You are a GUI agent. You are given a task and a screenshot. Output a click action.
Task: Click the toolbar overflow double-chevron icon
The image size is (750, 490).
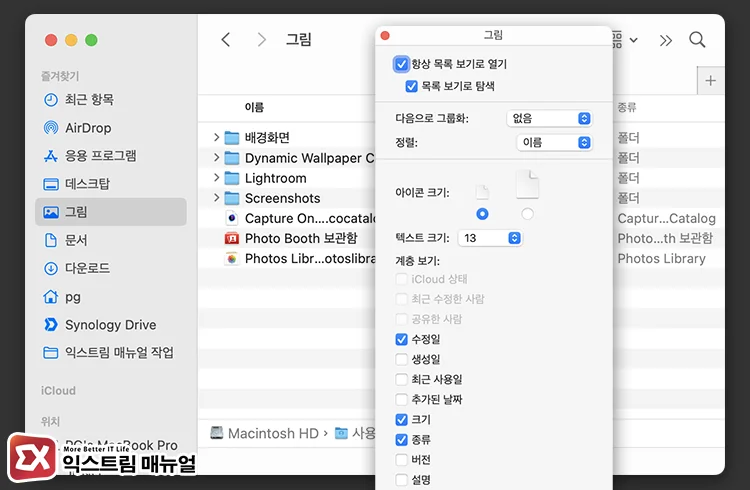(x=666, y=40)
